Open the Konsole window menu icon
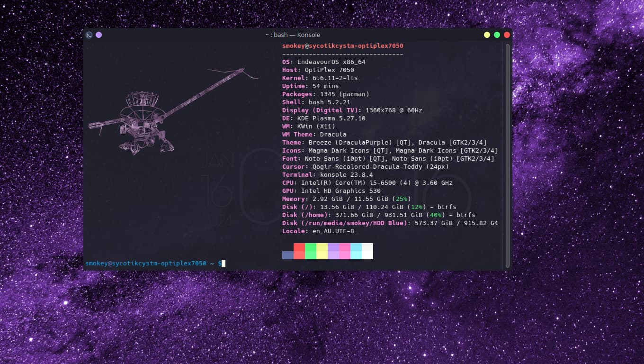This screenshot has width=644, height=364. point(89,35)
